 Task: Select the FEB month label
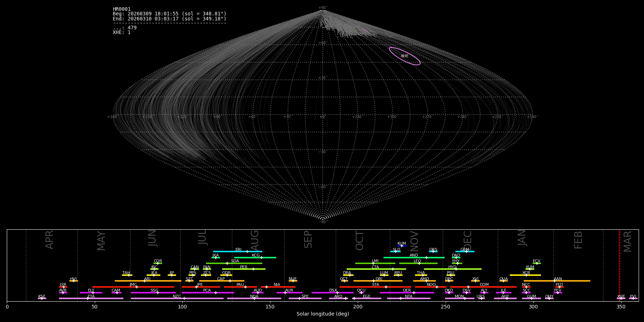click(578, 240)
